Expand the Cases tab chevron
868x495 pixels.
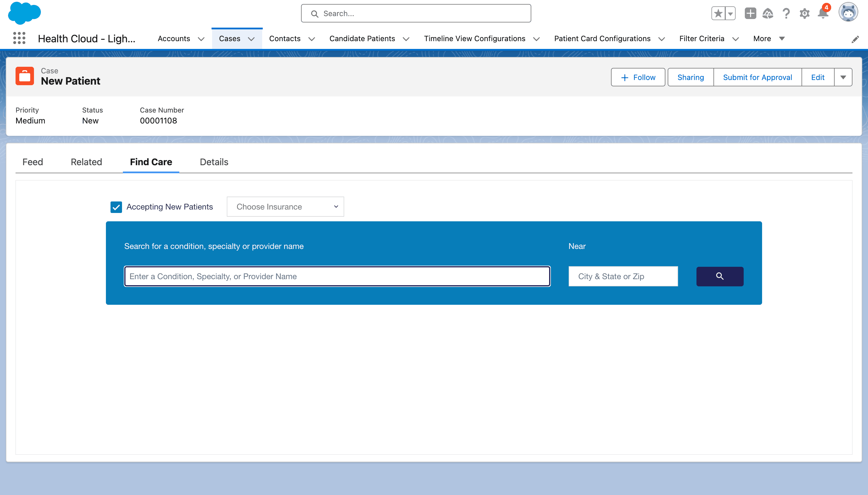(x=251, y=39)
